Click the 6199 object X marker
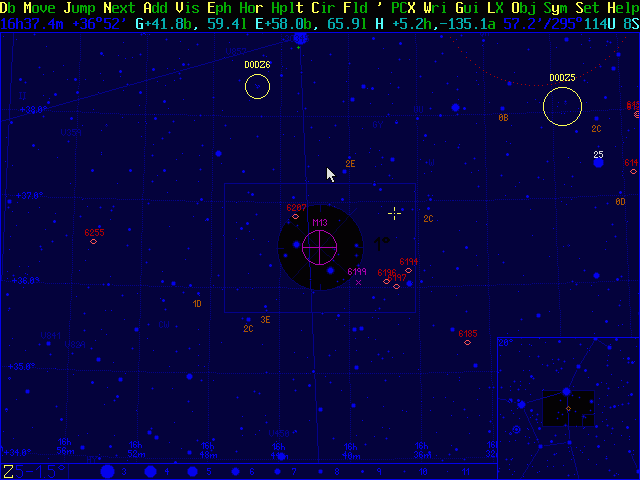The height and width of the screenshot is (480, 640). pos(358,282)
